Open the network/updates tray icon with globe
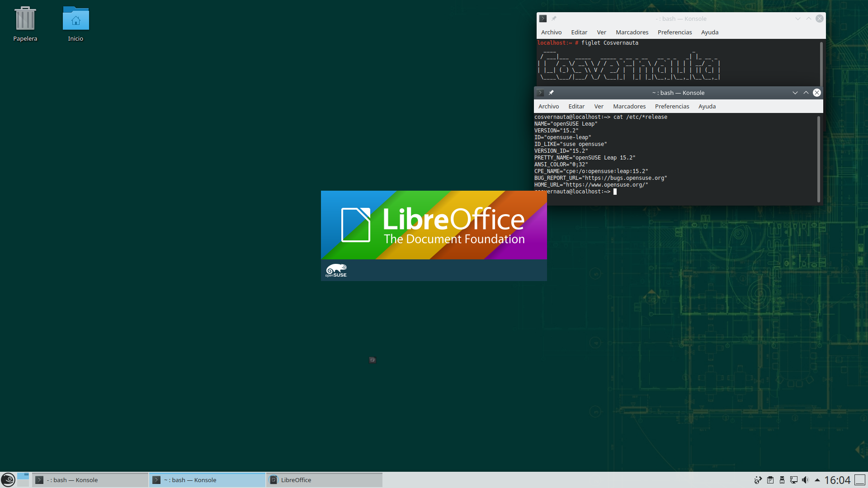Image resolution: width=868 pixels, height=488 pixels. click(758, 480)
